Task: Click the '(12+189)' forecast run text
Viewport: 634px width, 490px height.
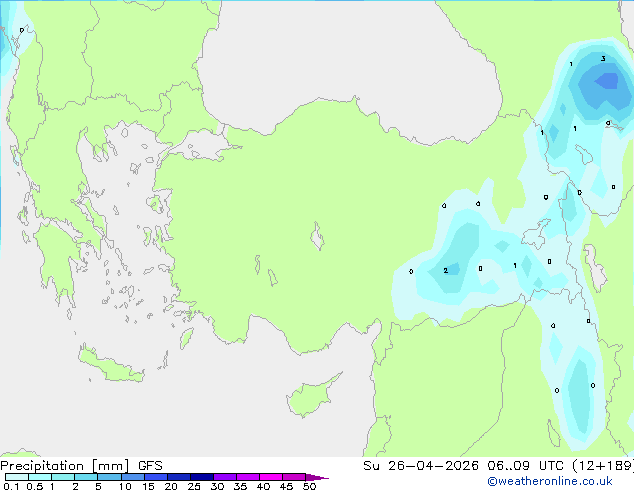Action: (x=603, y=466)
